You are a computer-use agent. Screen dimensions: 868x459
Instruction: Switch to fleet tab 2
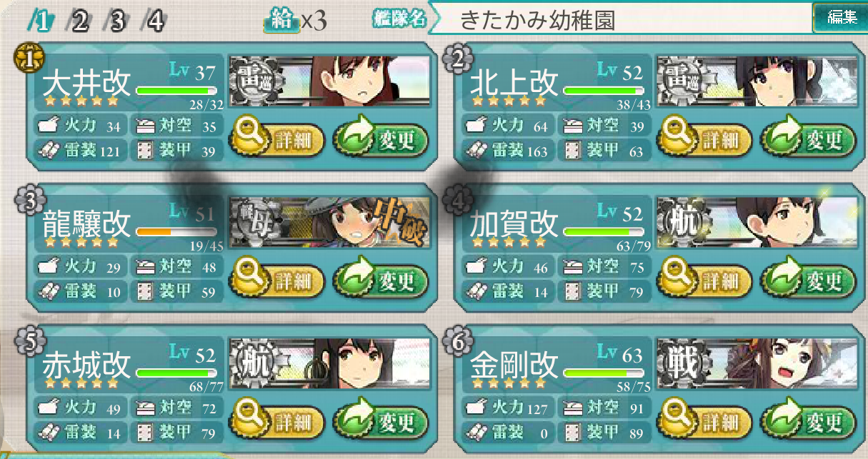78,22
